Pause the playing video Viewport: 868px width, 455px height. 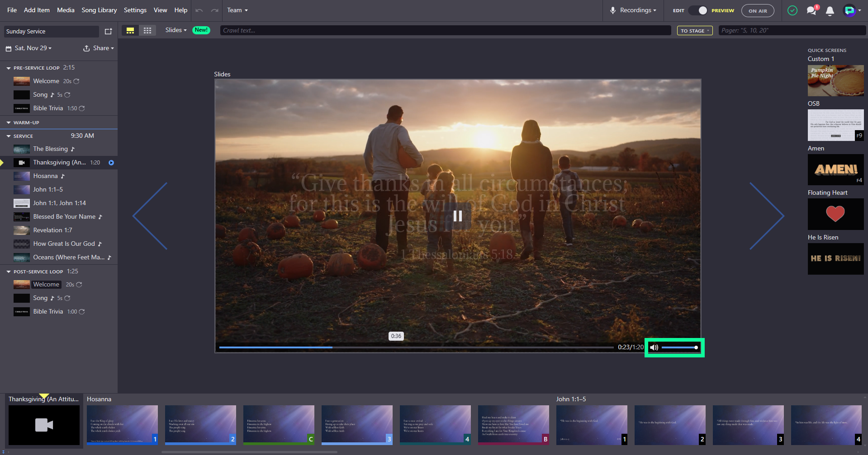tap(458, 216)
